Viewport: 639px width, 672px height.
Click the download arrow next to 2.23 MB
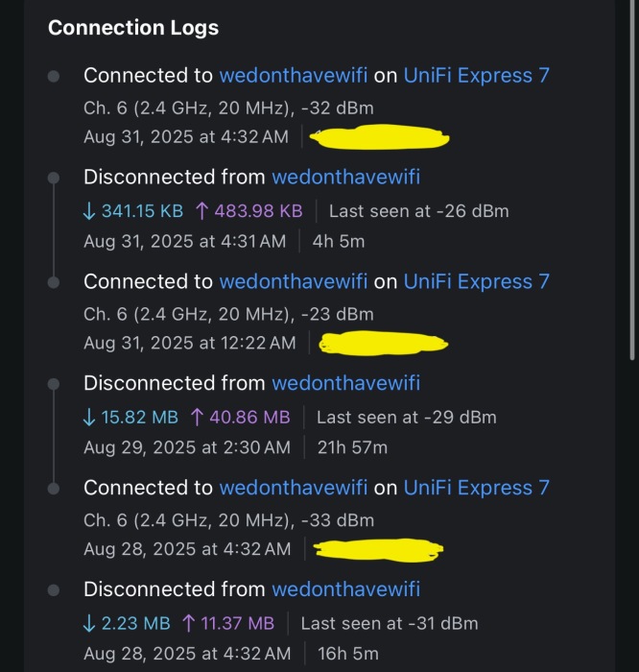click(89, 624)
